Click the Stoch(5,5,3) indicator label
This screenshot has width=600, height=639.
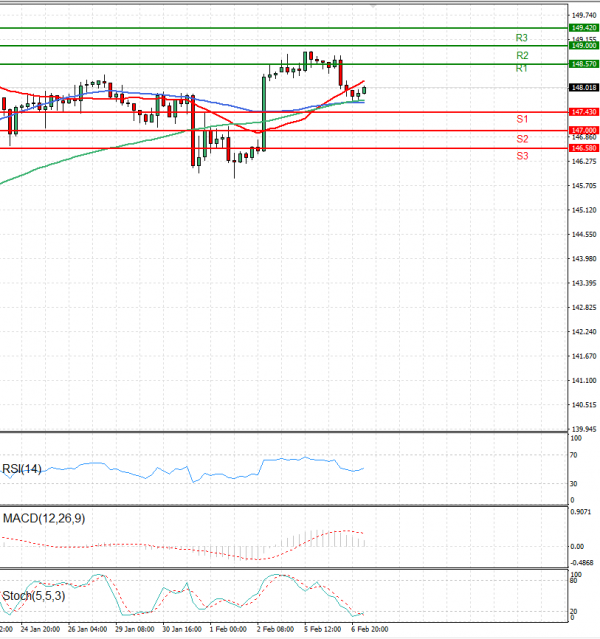click(x=33, y=596)
